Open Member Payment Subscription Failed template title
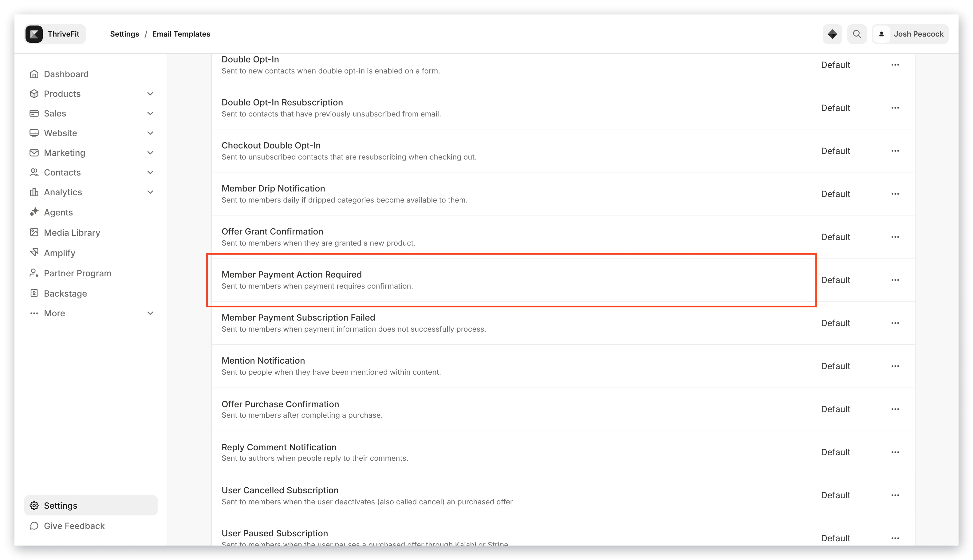Viewport: 973px width, 560px height. pos(298,317)
